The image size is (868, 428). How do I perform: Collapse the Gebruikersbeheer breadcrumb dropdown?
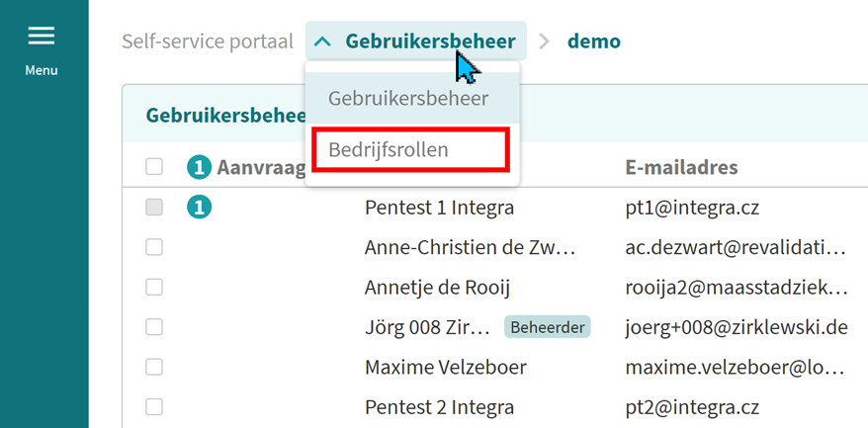429,42
